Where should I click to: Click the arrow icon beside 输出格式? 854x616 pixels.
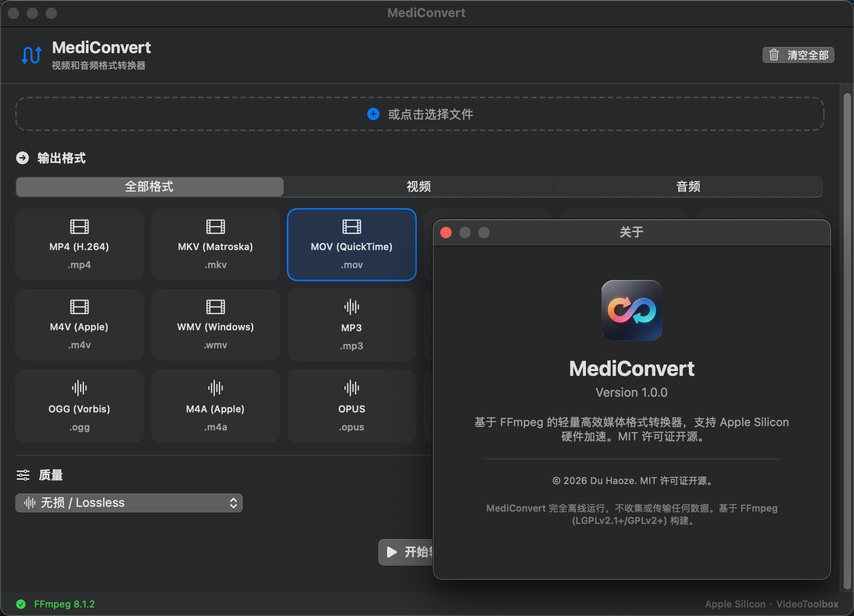click(23, 158)
